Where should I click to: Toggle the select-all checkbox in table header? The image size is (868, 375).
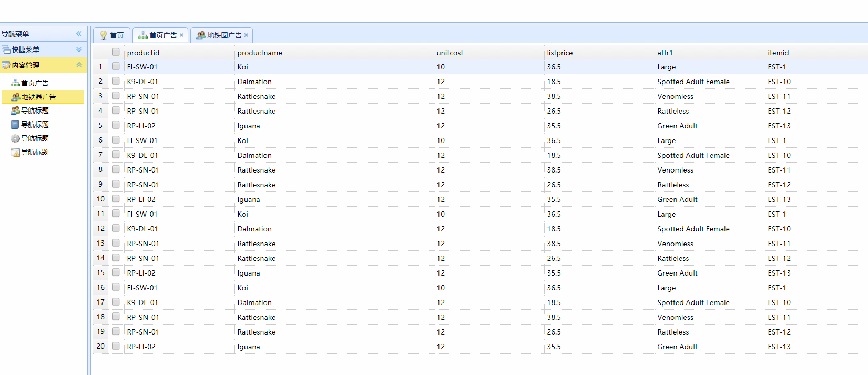(x=116, y=52)
